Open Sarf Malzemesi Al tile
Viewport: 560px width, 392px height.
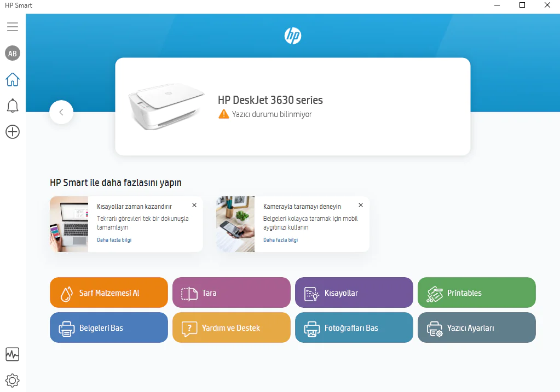click(109, 292)
